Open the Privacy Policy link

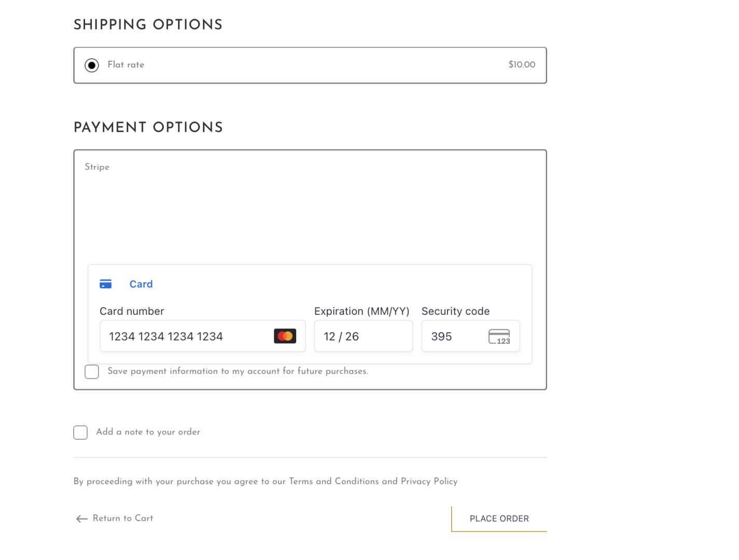(429, 481)
